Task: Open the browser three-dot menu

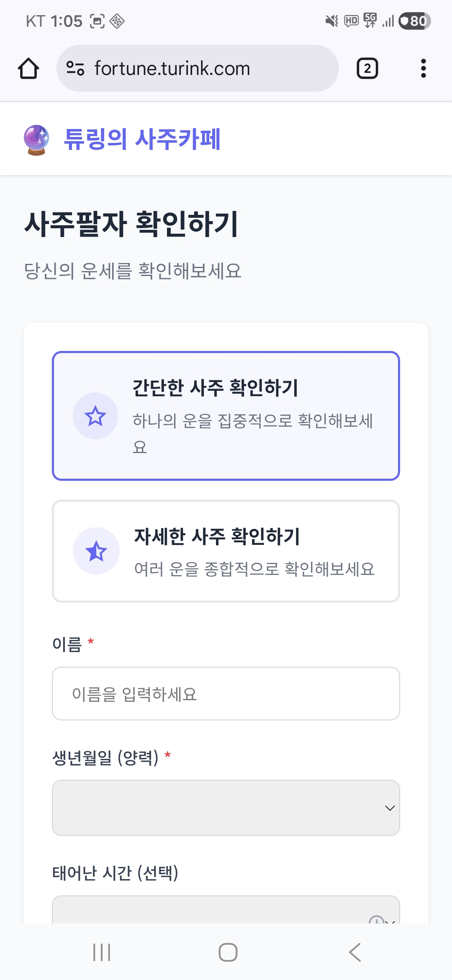Action: click(423, 68)
